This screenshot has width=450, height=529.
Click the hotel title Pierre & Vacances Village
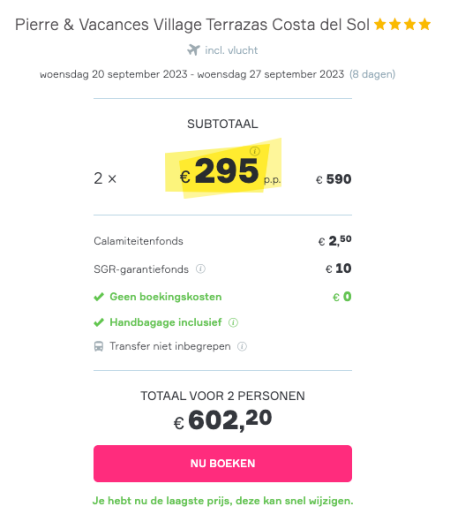point(193,25)
